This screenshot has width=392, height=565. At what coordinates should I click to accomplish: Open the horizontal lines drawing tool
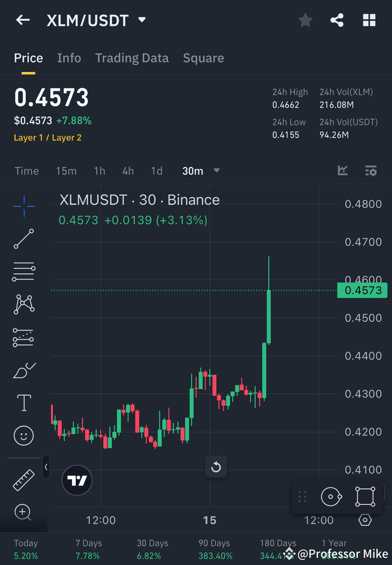pyautogui.click(x=24, y=272)
